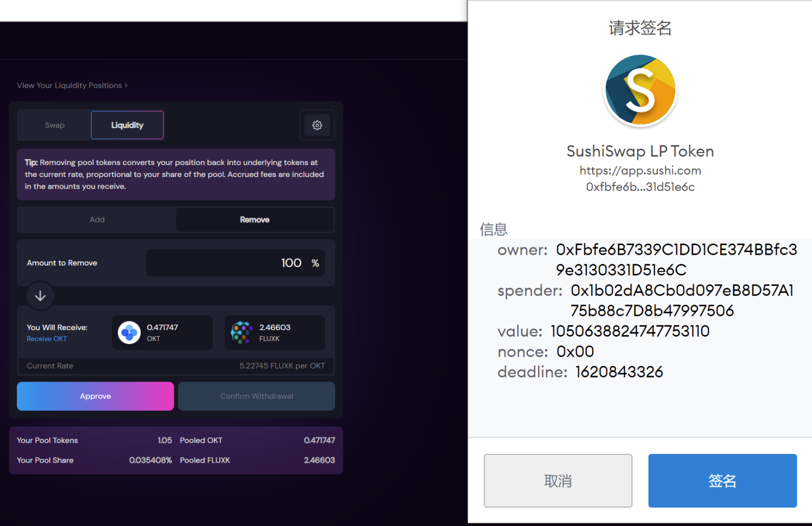The width and height of the screenshot is (812, 526).
Task: Click the 0xfbfe6b...31d51e6c address text
Action: (x=640, y=187)
